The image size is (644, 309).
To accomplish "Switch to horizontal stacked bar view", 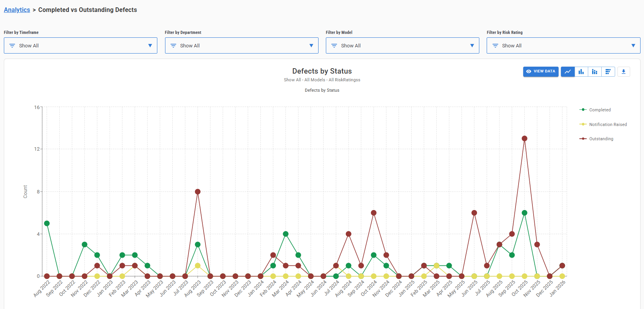I will coord(608,72).
